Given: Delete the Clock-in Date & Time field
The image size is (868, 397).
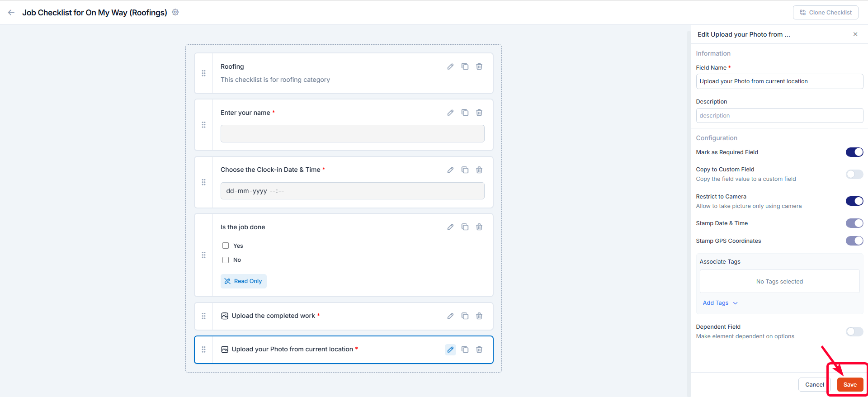Looking at the screenshot, I should (x=479, y=170).
